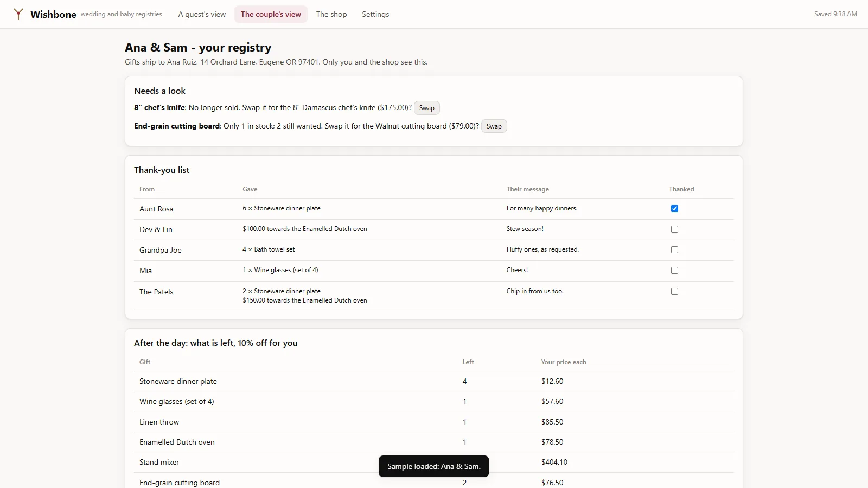The width and height of the screenshot is (868, 488).
Task: Mark Dev & Lin as thanked
Action: (x=674, y=229)
